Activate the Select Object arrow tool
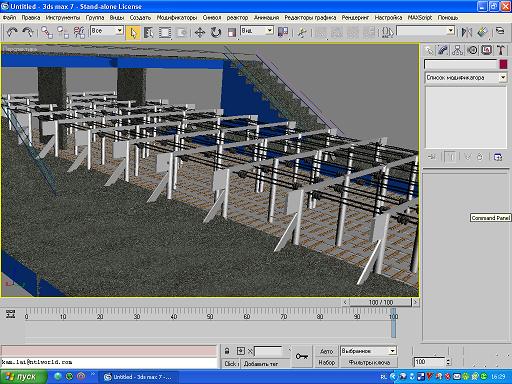The height and width of the screenshot is (384, 512). click(x=133, y=32)
